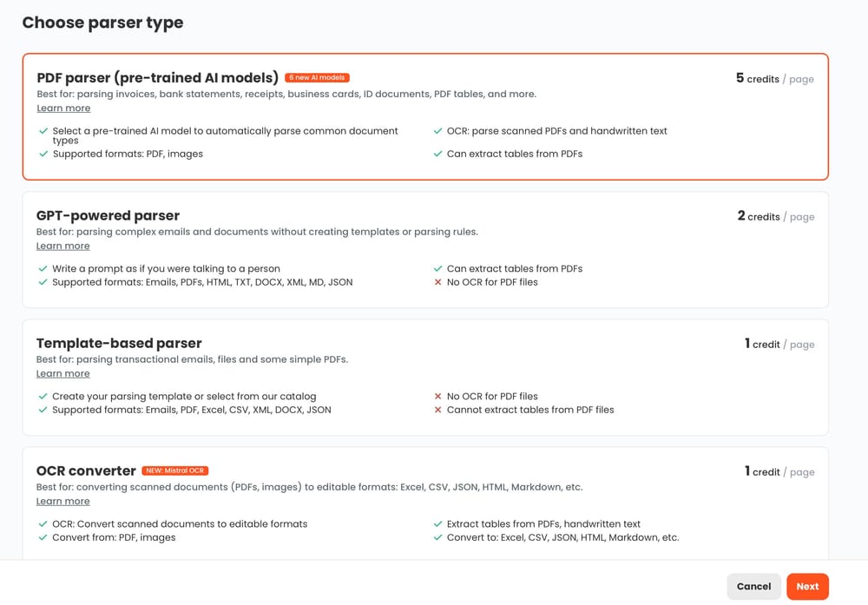Click checkmark beside "Write a prompt" feature
This screenshot has width=868, height=605.
(43, 268)
